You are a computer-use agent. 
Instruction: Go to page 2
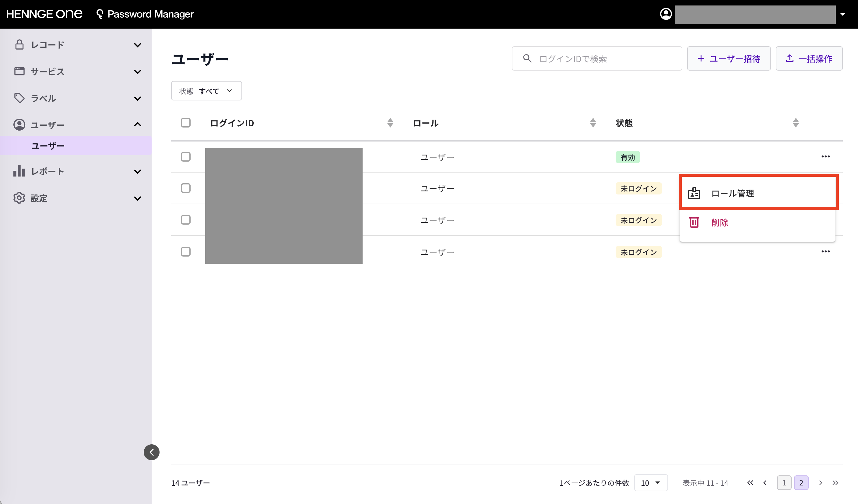pos(801,483)
